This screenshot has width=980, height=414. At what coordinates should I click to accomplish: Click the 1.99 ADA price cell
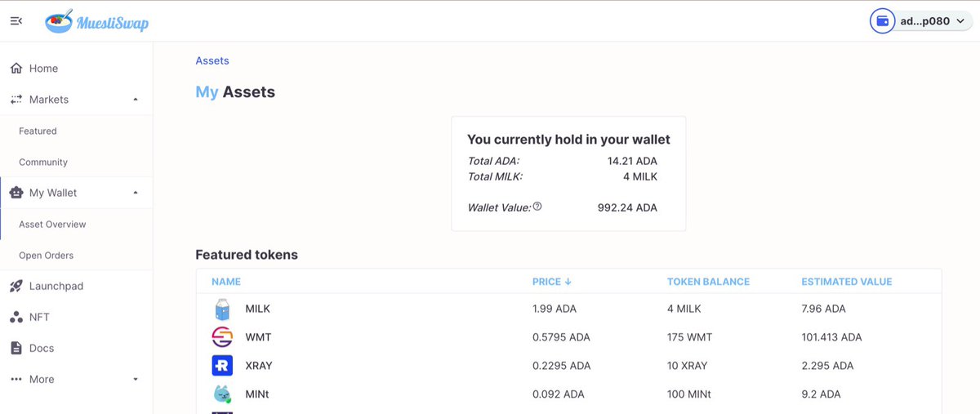pyautogui.click(x=555, y=309)
